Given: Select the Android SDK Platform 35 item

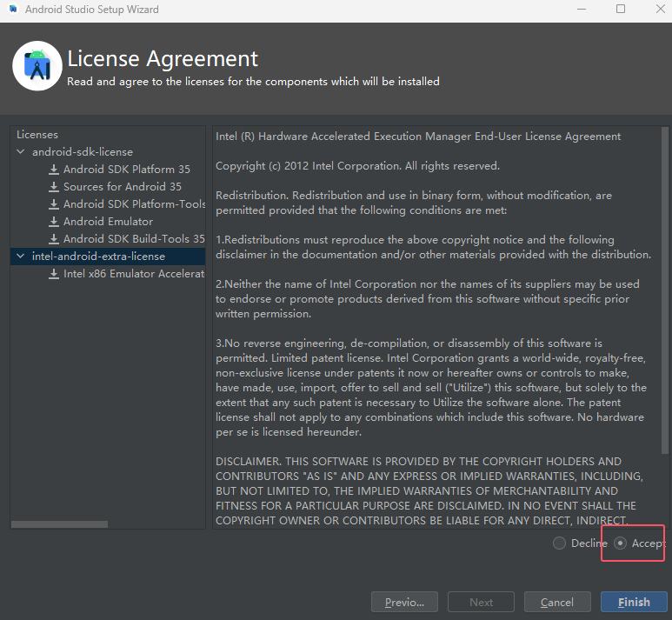Looking at the screenshot, I should 126,170.
